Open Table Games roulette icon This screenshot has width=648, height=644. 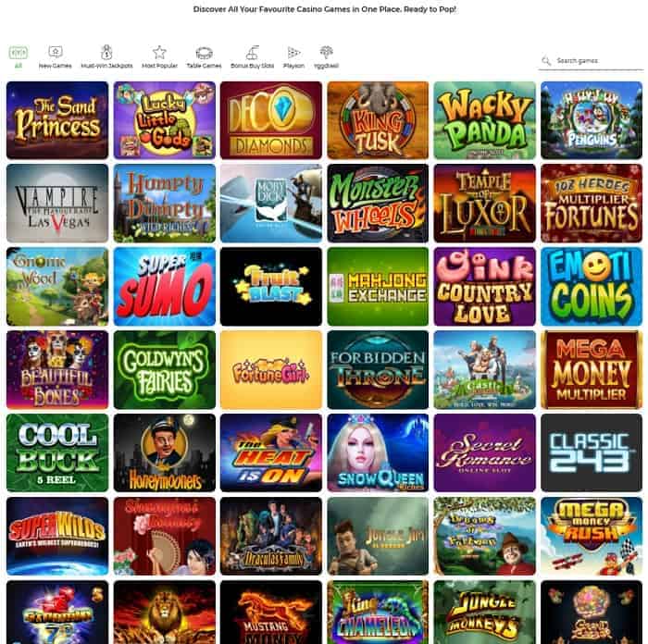pos(204,53)
